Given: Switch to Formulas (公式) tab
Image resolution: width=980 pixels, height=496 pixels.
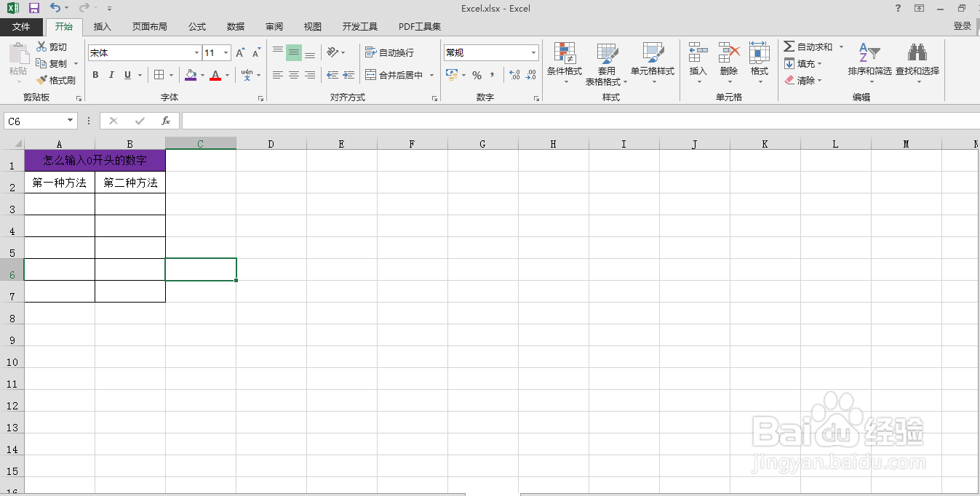Looking at the screenshot, I should (x=197, y=27).
